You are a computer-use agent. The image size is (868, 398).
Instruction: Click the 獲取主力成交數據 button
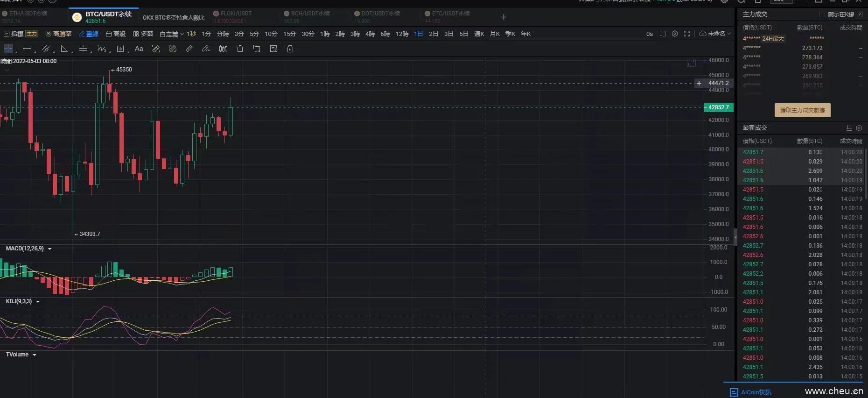point(802,110)
